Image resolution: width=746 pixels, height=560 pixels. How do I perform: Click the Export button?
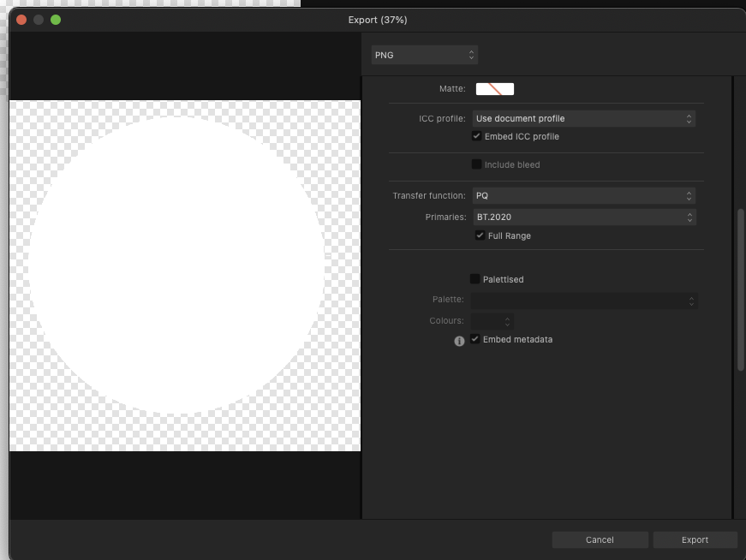695,539
